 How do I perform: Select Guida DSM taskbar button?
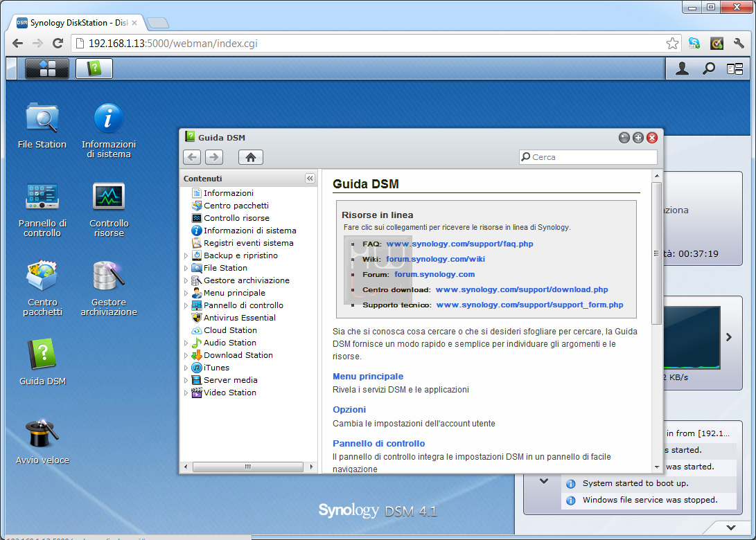point(94,69)
